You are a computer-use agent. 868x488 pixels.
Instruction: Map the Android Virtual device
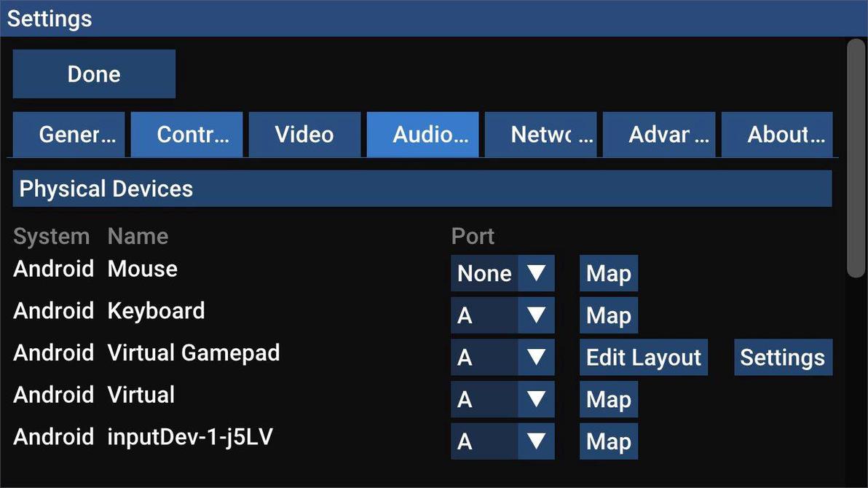pyautogui.click(x=609, y=399)
